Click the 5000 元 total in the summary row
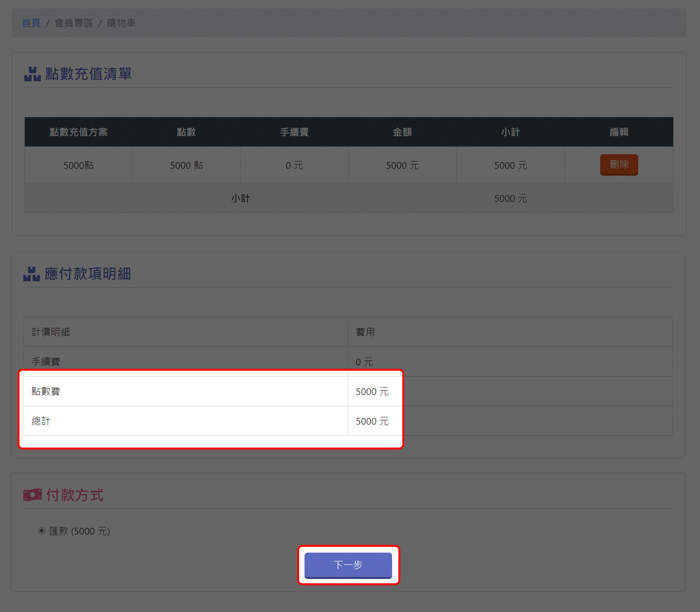700x612 pixels. click(511, 198)
